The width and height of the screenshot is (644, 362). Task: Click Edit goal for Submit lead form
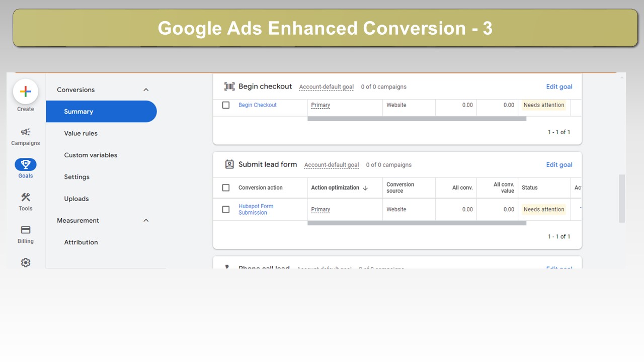559,164
